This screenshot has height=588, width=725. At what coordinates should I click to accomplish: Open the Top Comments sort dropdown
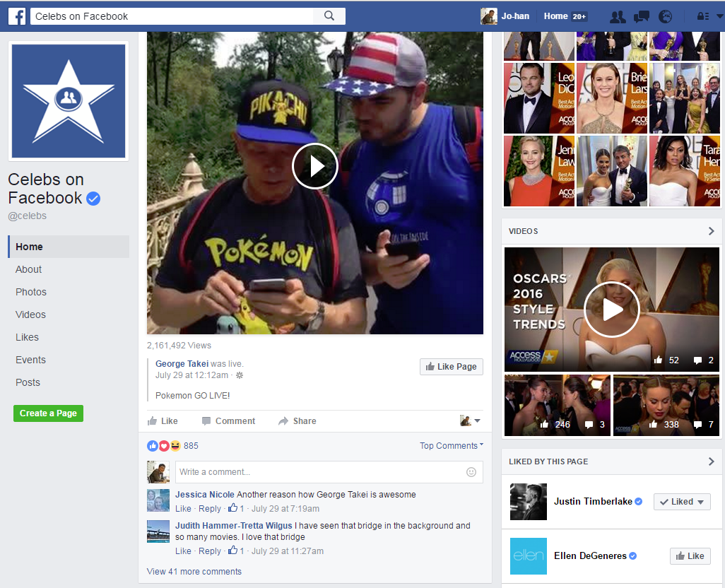452,446
